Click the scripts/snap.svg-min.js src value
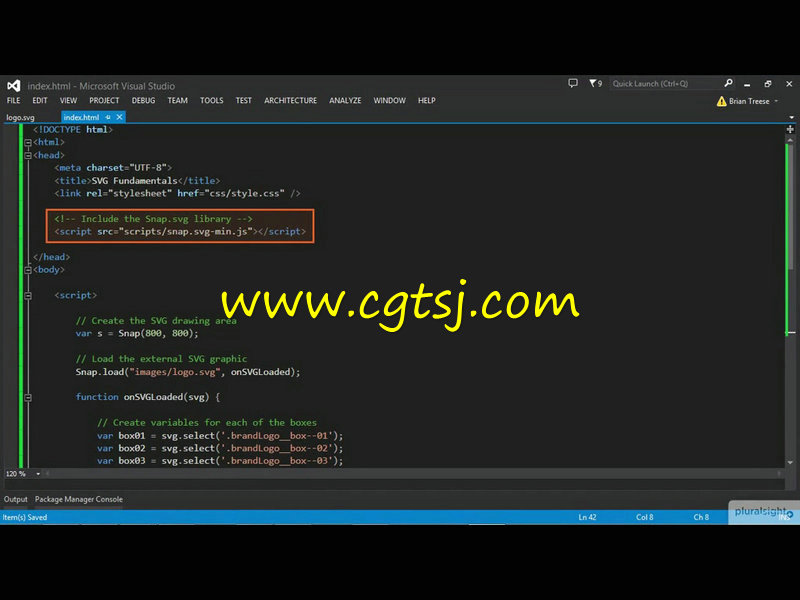800x600 pixels. (186, 232)
